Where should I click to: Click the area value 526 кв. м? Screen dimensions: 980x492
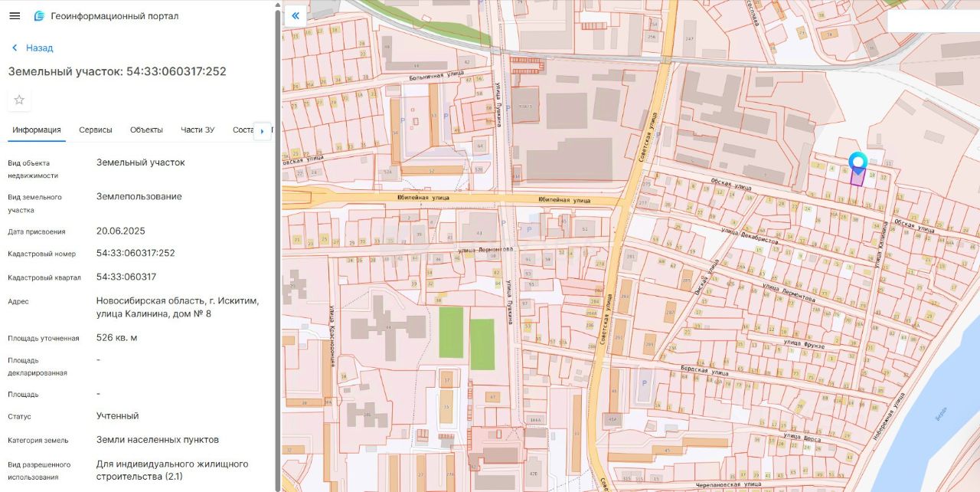pyautogui.click(x=117, y=337)
